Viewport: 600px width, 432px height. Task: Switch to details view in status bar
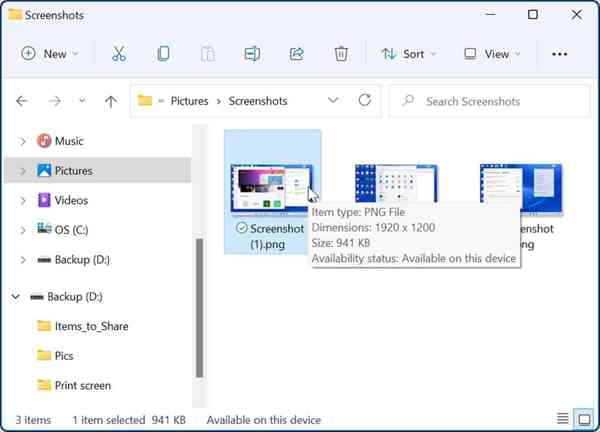click(562, 419)
